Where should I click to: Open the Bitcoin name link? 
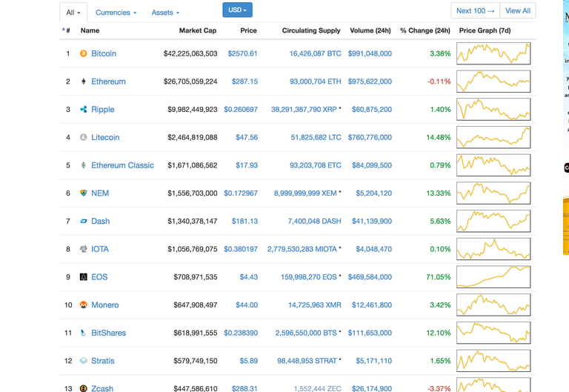click(x=104, y=53)
